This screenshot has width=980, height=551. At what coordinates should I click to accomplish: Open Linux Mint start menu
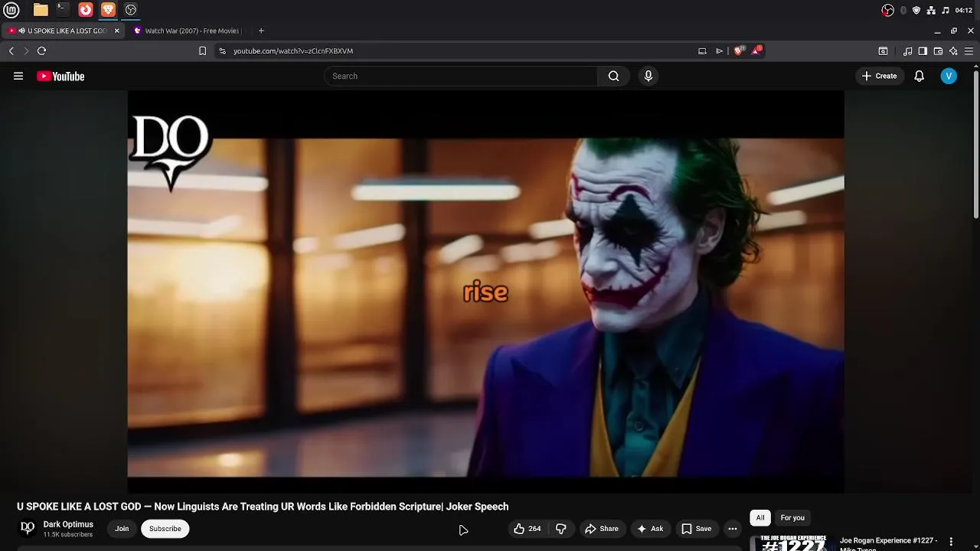click(11, 10)
